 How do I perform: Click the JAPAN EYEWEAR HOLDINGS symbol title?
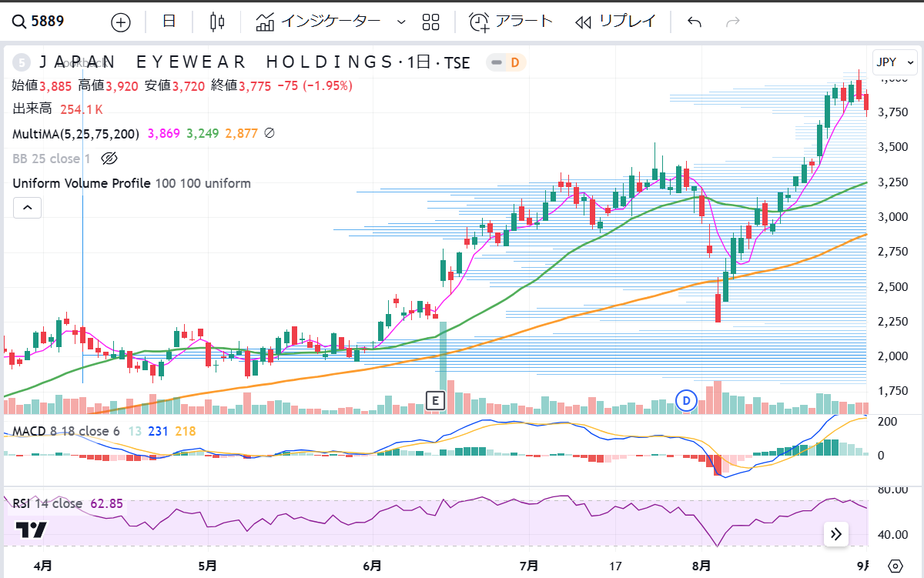pos(216,62)
